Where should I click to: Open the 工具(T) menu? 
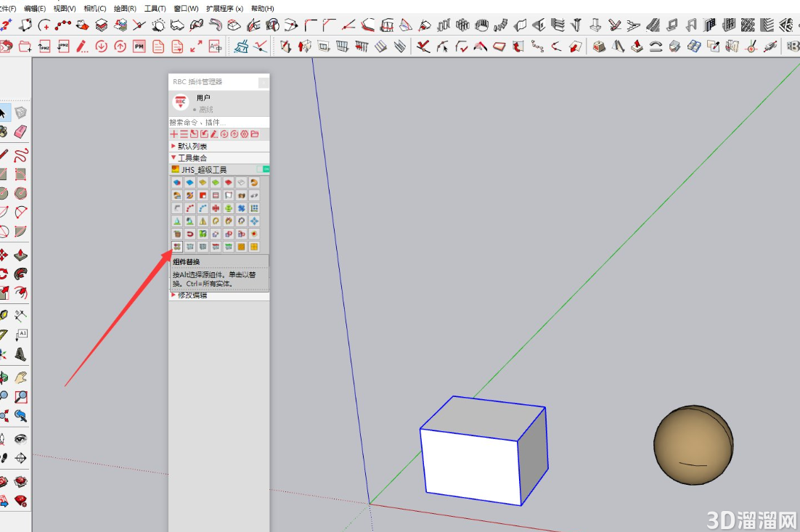click(155, 9)
